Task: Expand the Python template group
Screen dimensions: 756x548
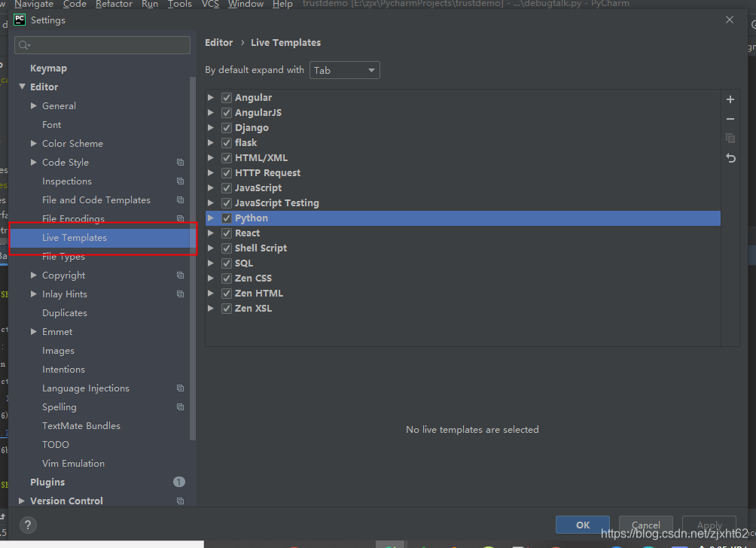Action: (212, 218)
